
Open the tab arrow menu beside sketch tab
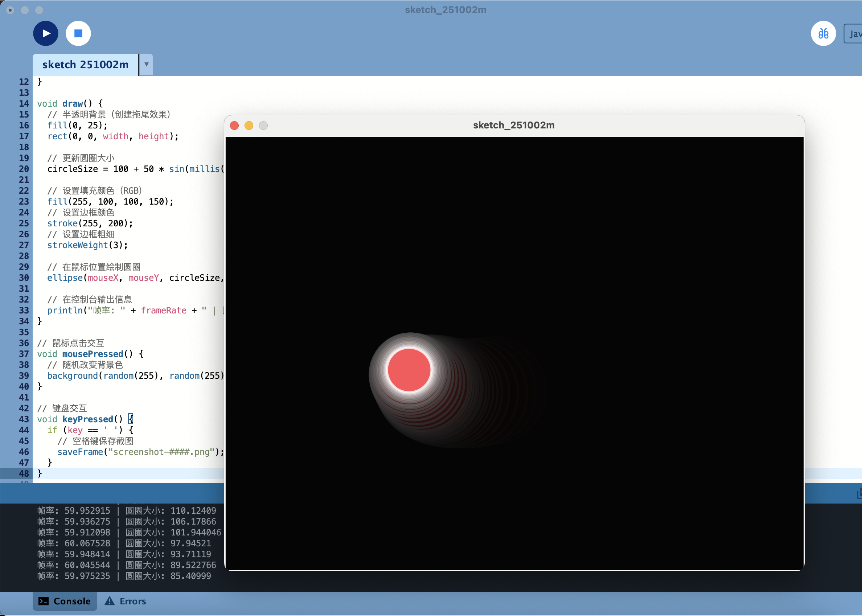146,65
